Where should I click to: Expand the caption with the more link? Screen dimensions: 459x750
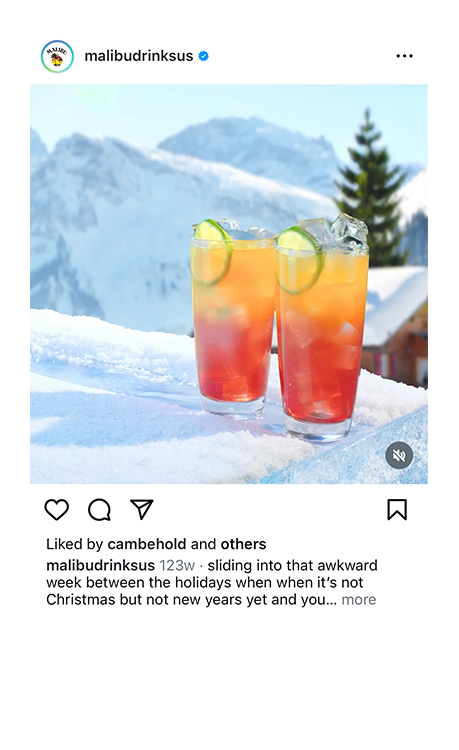(x=359, y=599)
